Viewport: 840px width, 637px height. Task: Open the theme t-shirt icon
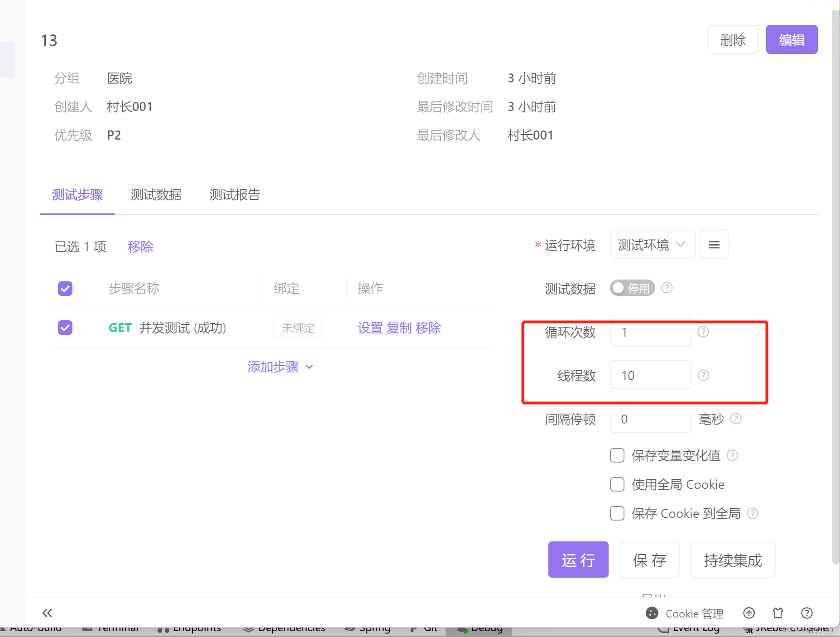[x=778, y=613]
